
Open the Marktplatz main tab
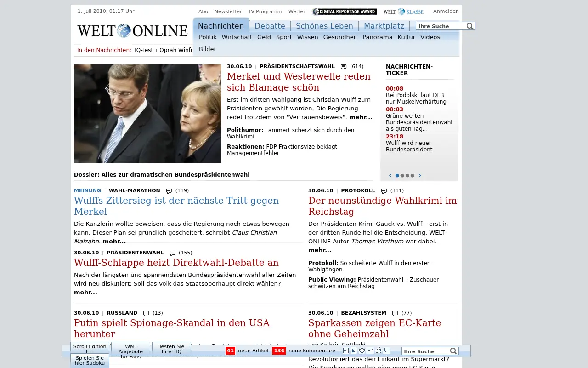[x=384, y=26]
